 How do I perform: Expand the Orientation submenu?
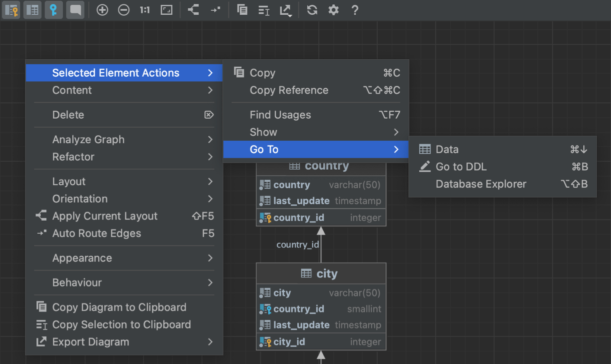[80, 199]
